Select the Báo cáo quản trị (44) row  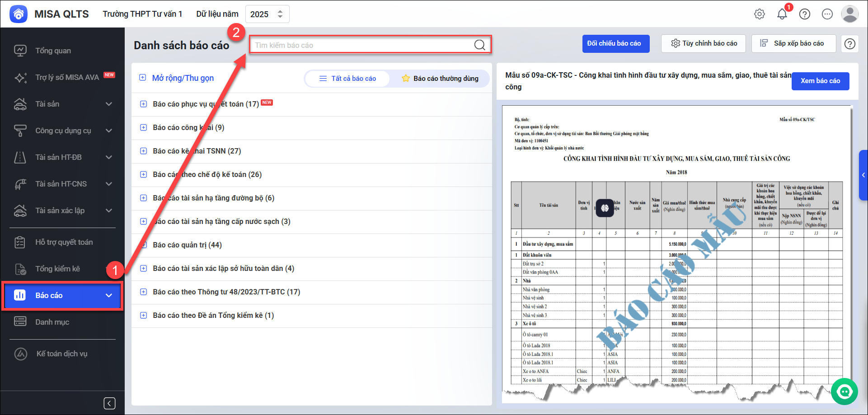click(x=312, y=245)
